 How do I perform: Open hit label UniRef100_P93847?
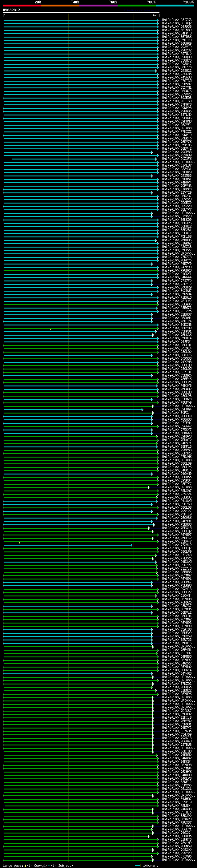coord(176,64)
